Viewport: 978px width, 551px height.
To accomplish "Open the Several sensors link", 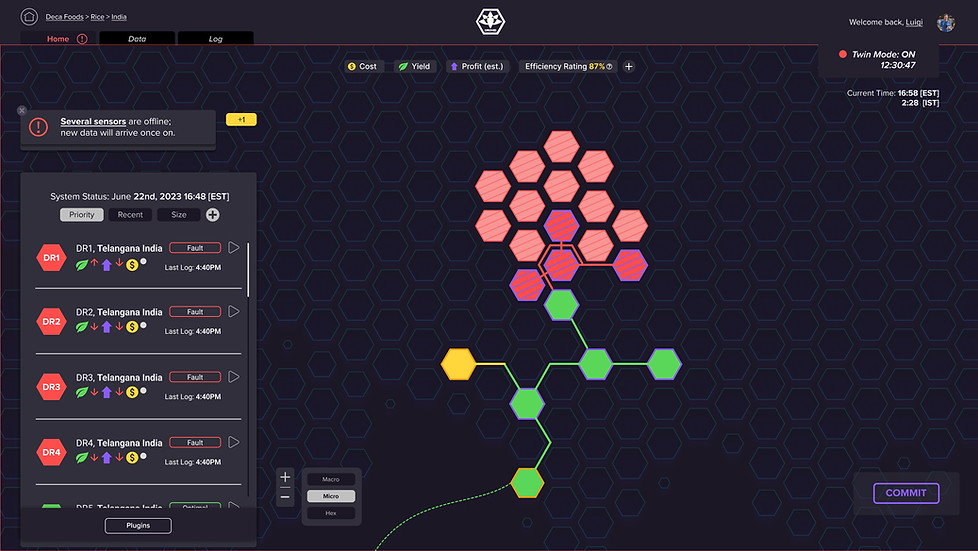I will point(93,121).
